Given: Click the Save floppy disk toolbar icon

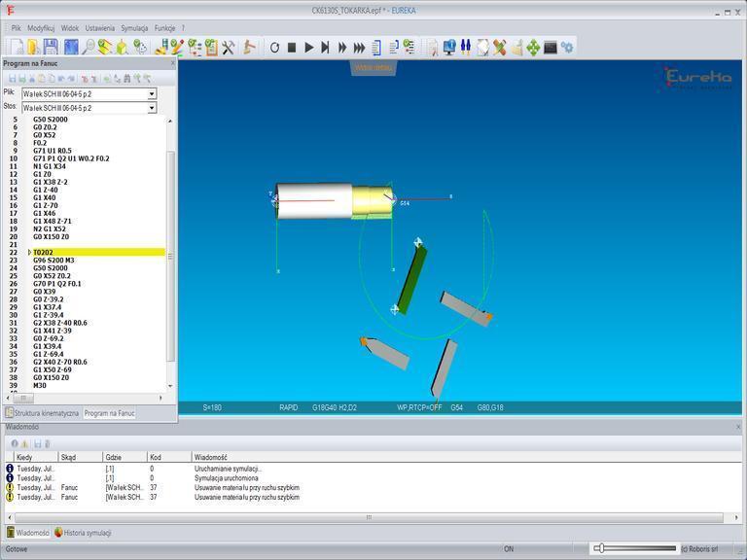Looking at the screenshot, I should click(51, 47).
